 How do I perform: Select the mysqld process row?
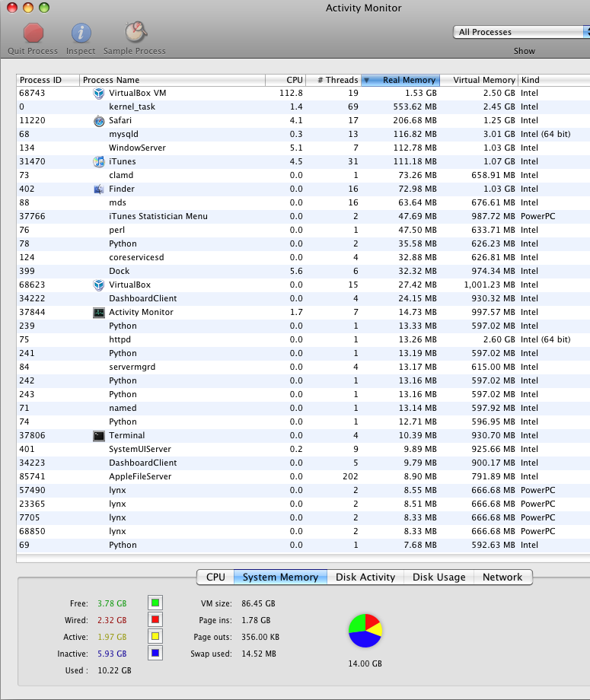pos(303,134)
